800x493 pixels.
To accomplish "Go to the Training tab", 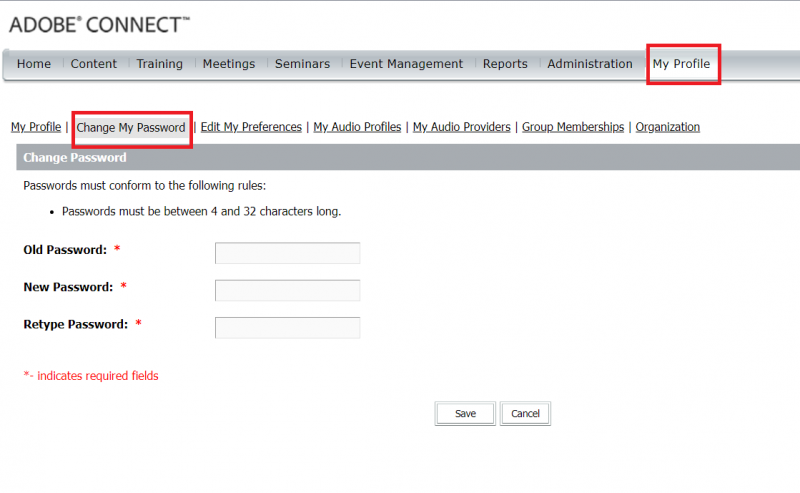I will pos(160,64).
